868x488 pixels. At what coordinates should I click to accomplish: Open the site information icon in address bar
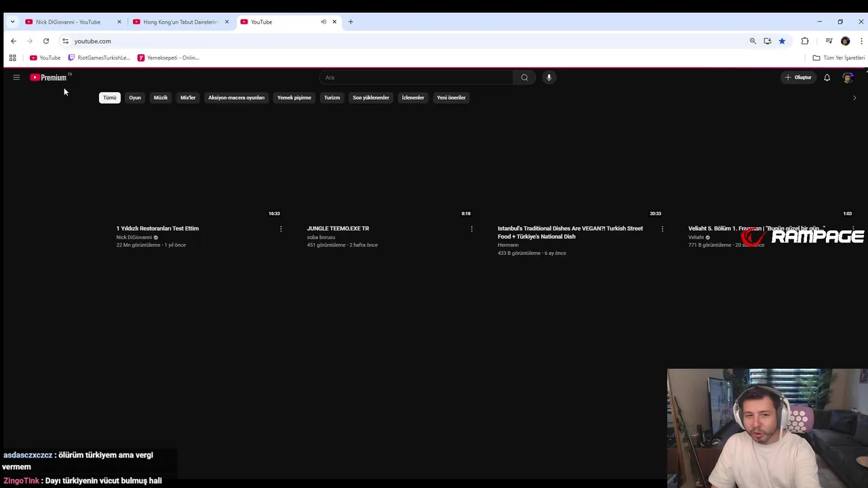[x=65, y=41]
